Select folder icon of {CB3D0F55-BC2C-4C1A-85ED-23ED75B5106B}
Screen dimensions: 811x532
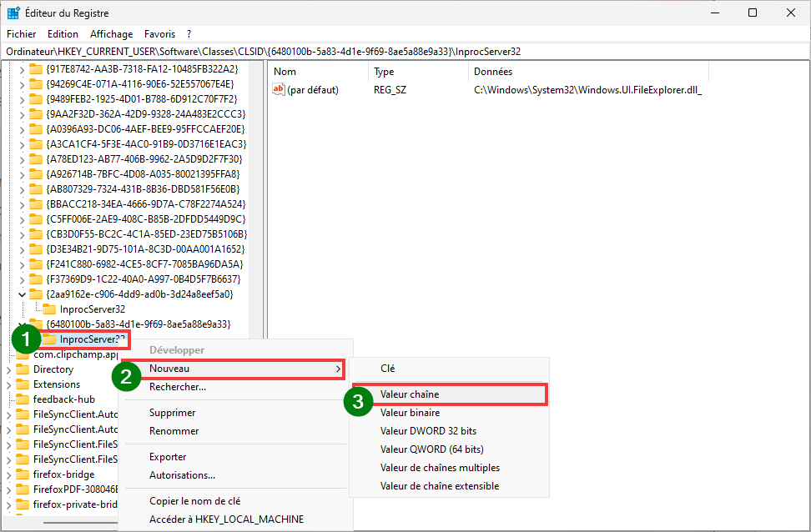[x=36, y=233]
